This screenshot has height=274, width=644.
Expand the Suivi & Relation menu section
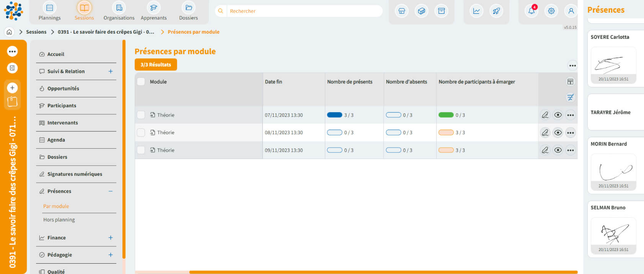[x=111, y=71]
